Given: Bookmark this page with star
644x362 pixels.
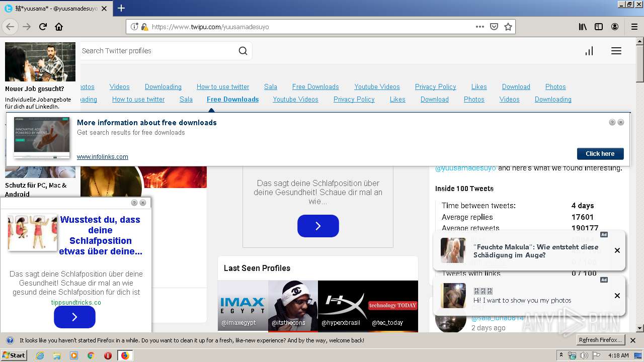Looking at the screenshot, I should tap(508, 27).
